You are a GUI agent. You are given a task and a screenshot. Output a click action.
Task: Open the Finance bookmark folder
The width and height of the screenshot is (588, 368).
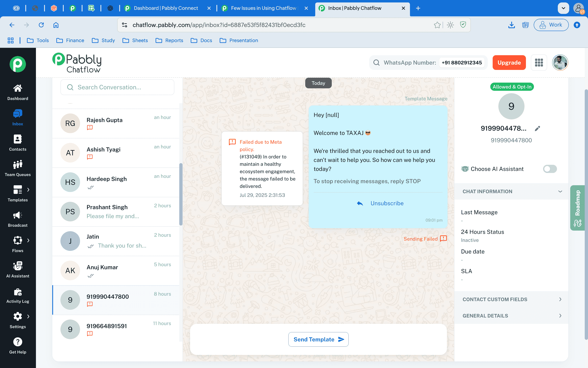(70, 40)
